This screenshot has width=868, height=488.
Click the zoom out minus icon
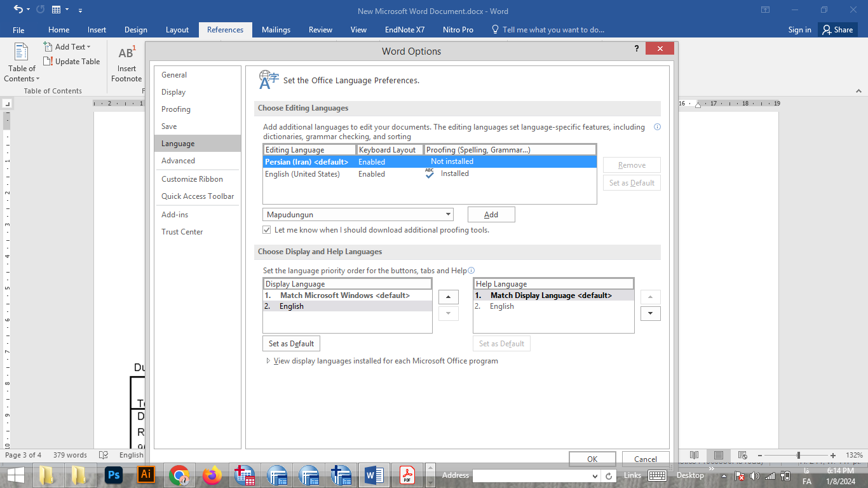pos(761,455)
